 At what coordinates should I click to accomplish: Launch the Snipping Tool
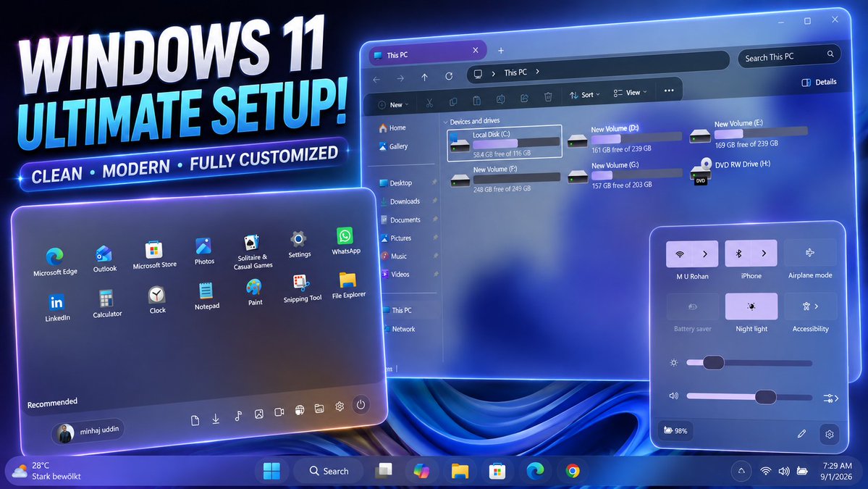[x=303, y=288]
